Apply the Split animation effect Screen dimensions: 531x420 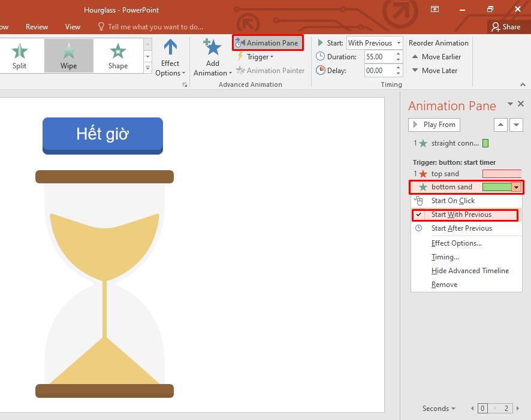(20, 55)
